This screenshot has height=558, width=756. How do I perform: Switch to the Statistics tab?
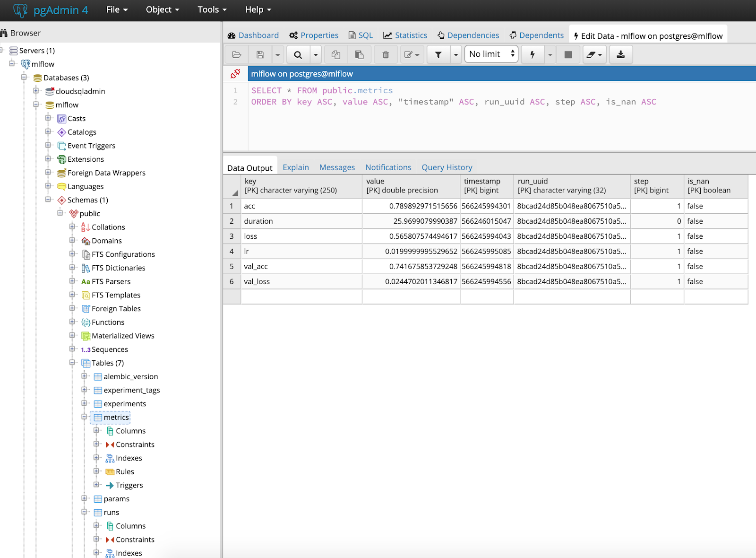[405, 35]
